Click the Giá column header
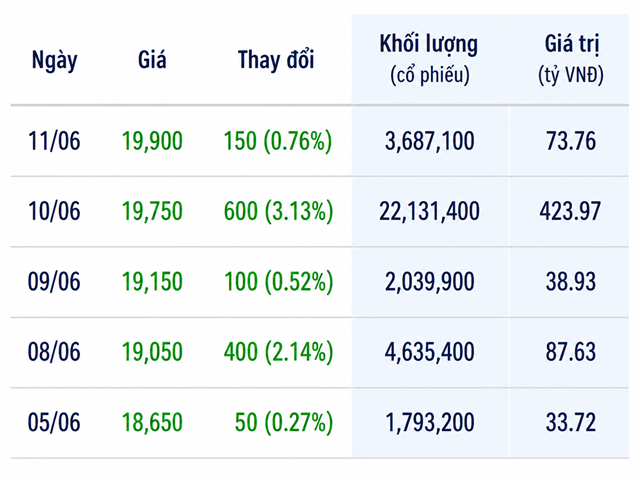This screenshot has height=480, width=640. pyautogui.click(x=152, y=60)
